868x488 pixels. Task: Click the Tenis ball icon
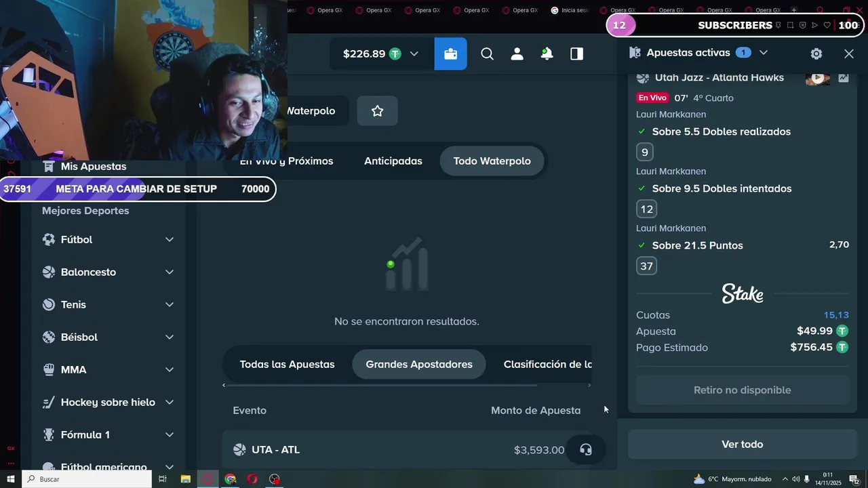pos(49,304)
